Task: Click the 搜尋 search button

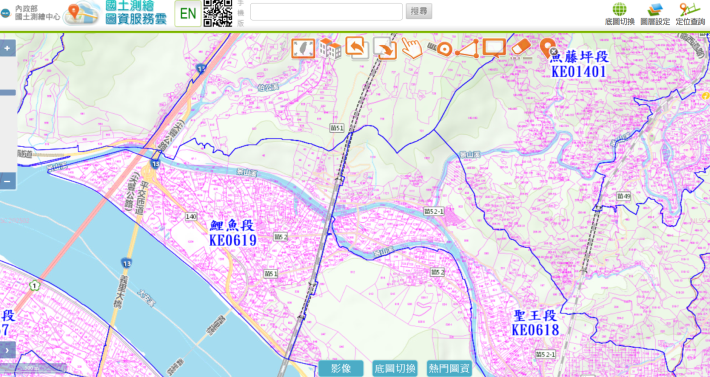Action: [x=419, y=11]
